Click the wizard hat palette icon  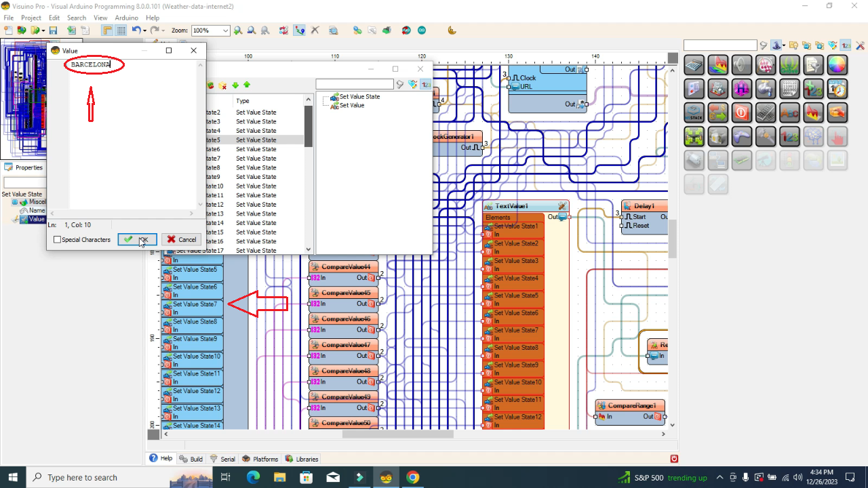(x=775, y=45)
